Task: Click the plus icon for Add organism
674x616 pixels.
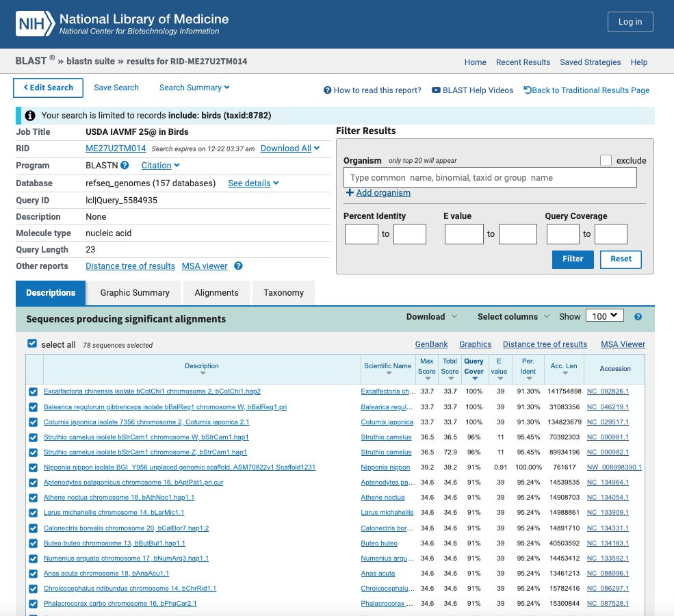Action: 350,192
